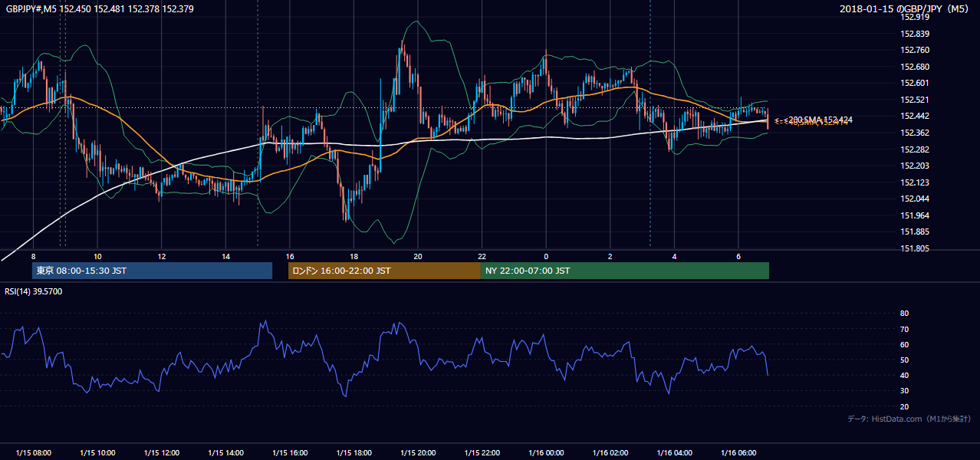Image resolution: width=980 pixels, height=460 pixels.
Task: Click the 2018-01-15 GBP/JPY (M5) chart title
Action: [905, 9]
